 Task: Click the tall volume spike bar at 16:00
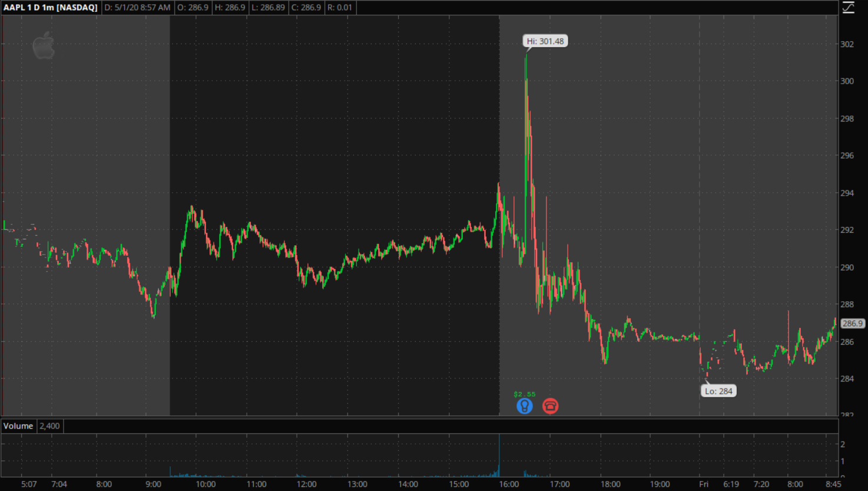(499, 455)
